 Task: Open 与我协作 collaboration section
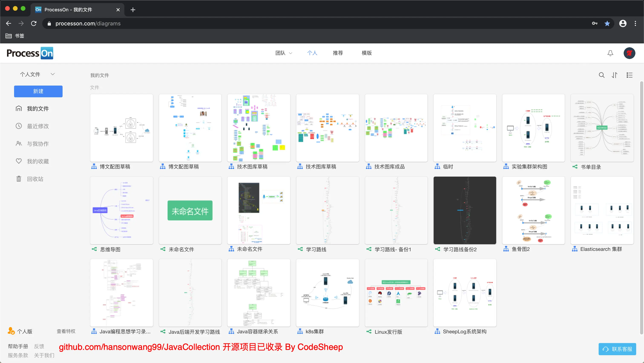click(37, 144)
